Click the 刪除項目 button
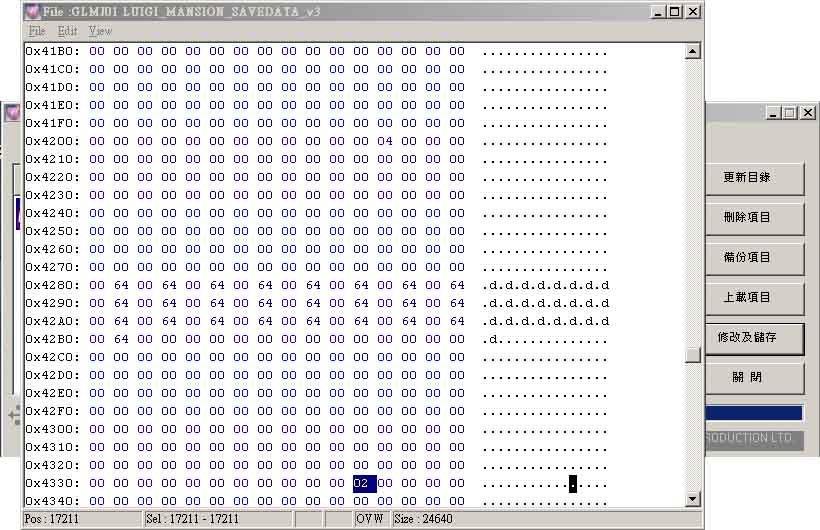The width and height of the screenshot is (820, 530). tap(753, 218)
